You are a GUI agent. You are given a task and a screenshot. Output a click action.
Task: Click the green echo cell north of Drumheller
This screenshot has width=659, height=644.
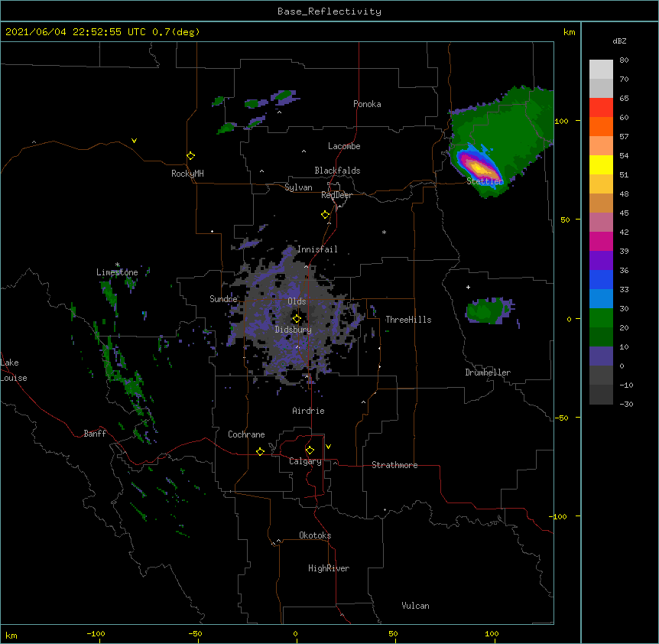(x=488, y=311)
